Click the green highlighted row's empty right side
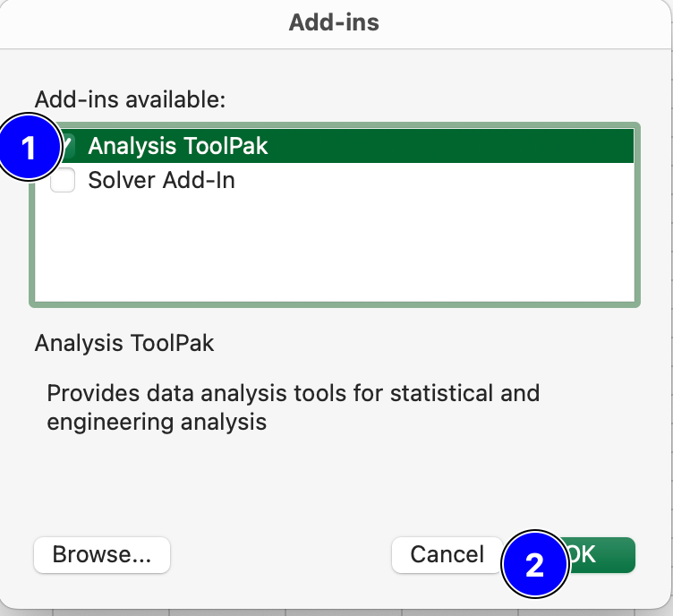The width and height of the screenshot is (673, 616). [x=492, y=146]
